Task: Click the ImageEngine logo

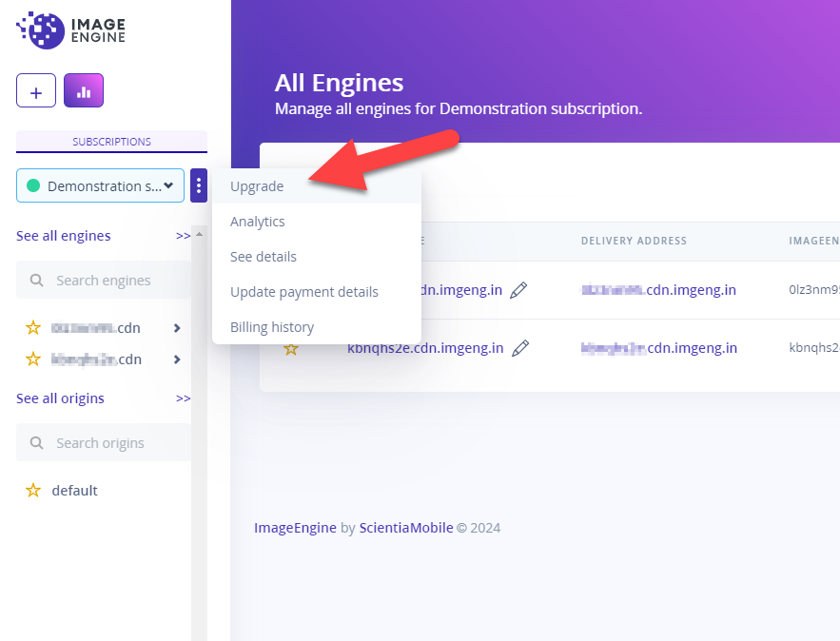Action: pyautogui.click(x=70, y=30)
